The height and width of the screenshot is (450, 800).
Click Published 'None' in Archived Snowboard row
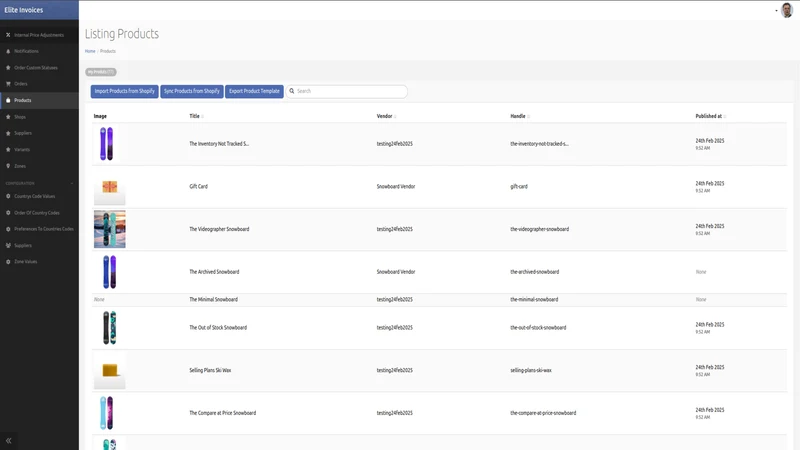tap(701, 272)
